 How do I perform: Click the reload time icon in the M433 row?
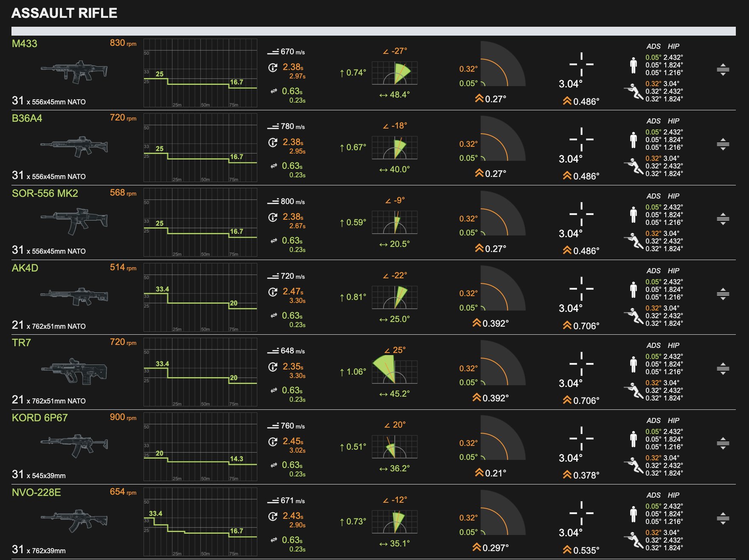pyautogui.click(x=273, y=68)
